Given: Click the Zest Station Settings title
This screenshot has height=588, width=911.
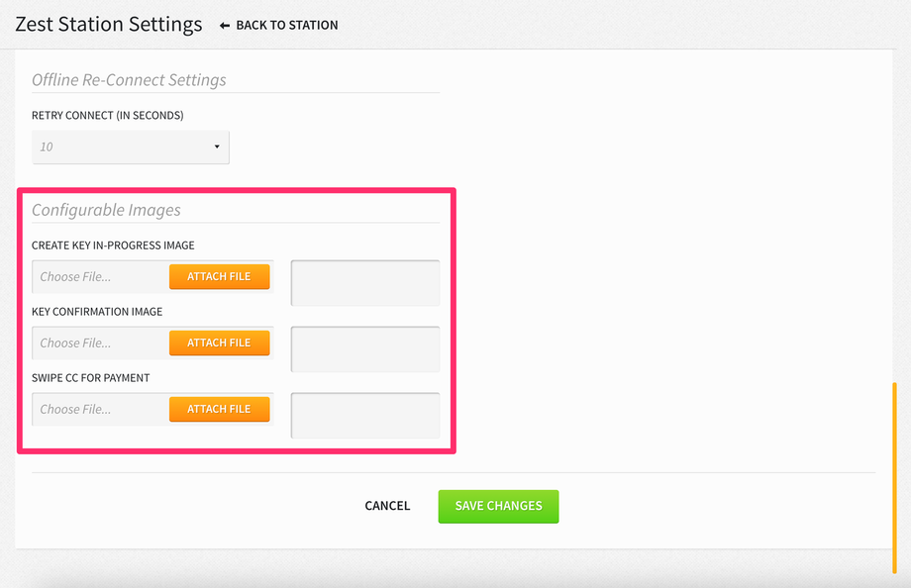Looking at the screenshot, I should pos(109,25).
